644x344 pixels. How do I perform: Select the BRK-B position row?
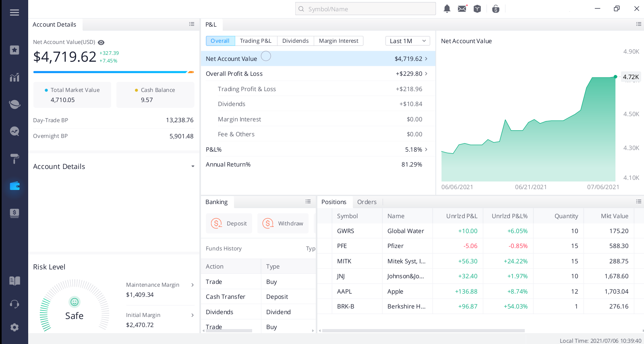(480, 306)
